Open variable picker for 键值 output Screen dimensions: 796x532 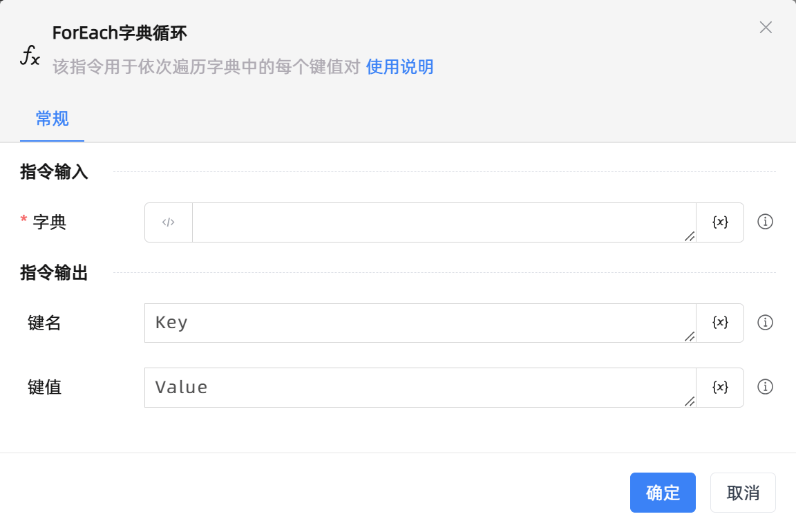pos(720,387)
